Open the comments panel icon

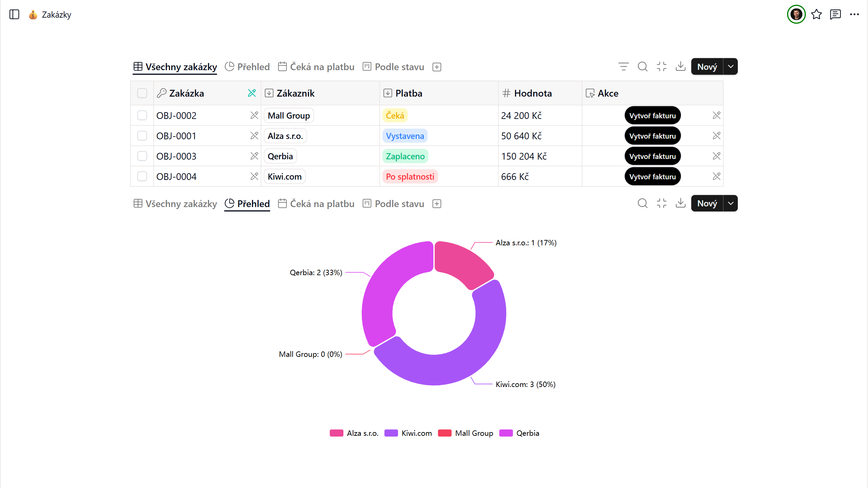835,14
